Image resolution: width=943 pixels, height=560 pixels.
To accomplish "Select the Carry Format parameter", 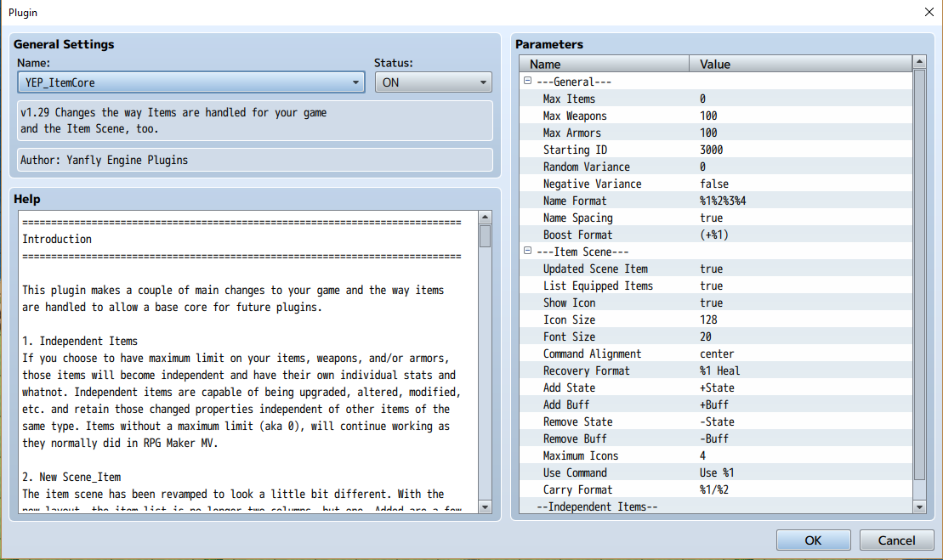I will coord(716,490).
